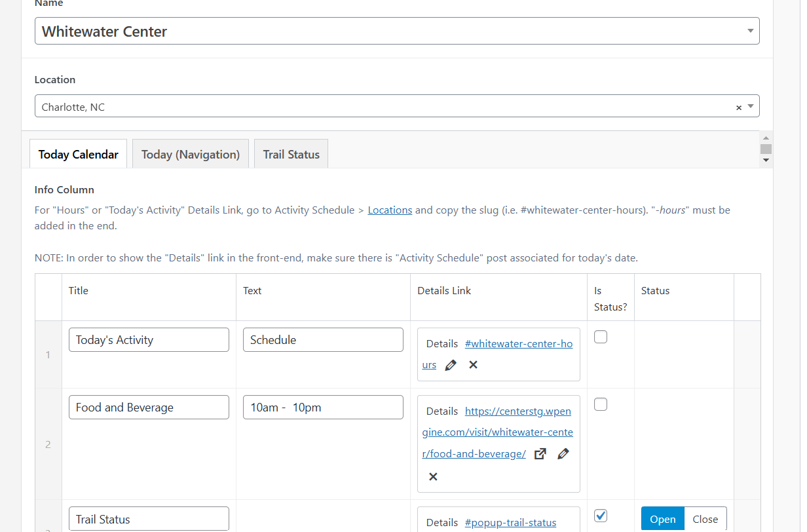The image size is (807, 532).
Task: Clear the Charlotte, NC location selection
Action: (x=739, y=106)
